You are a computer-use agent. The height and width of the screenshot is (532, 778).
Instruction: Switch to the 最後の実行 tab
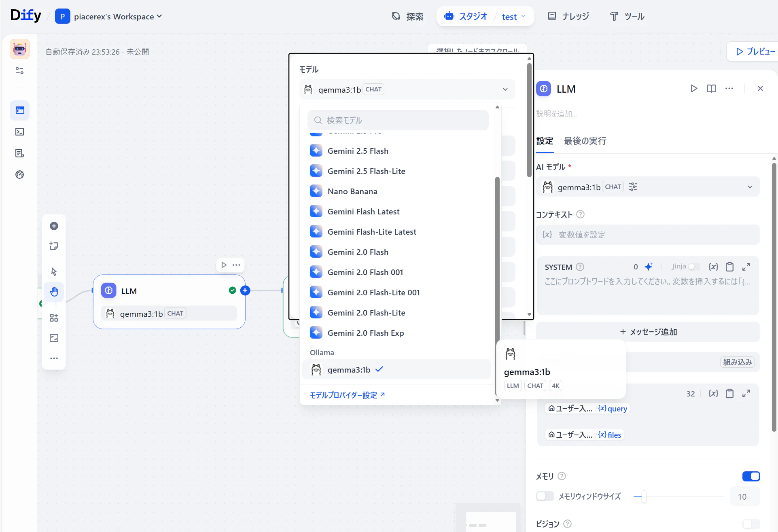pyautogui.click(x=585, y=141)
